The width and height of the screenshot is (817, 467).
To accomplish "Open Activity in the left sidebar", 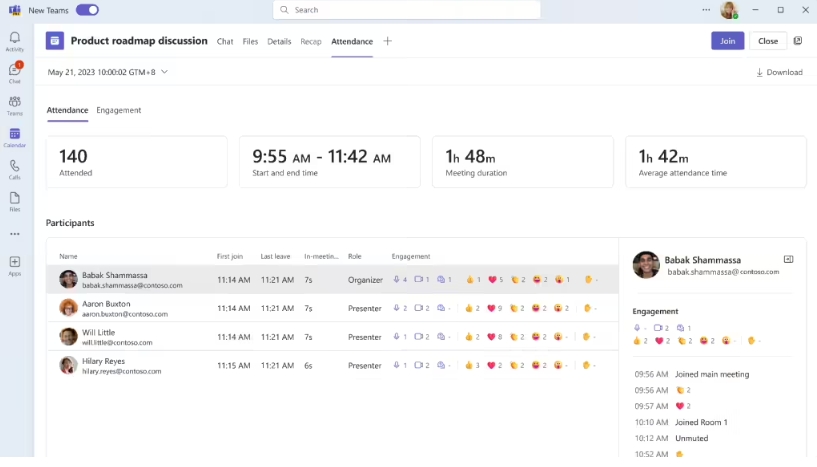I will [14, 41].
